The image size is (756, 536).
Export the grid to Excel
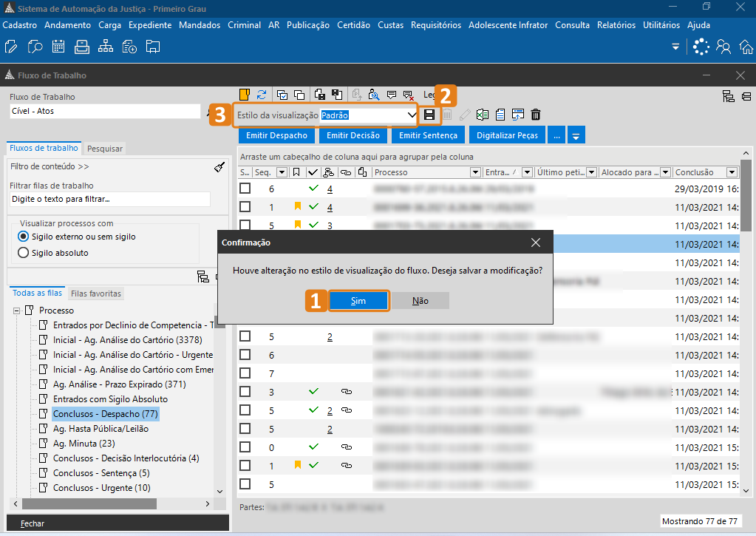pos(483,115)
